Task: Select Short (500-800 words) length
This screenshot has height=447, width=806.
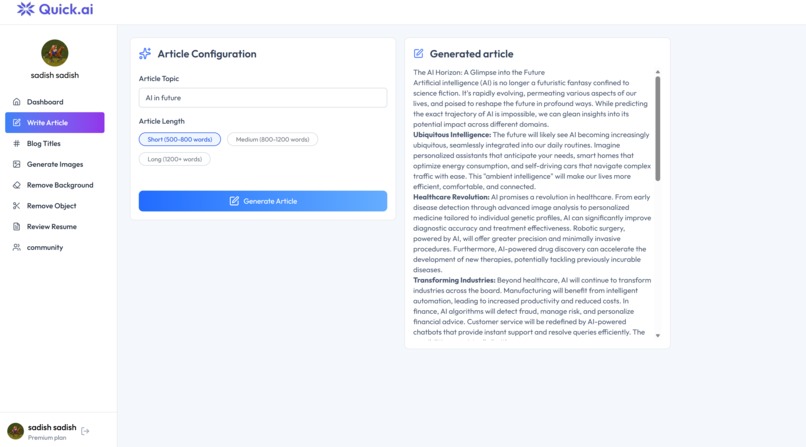Action: point(180,139)
